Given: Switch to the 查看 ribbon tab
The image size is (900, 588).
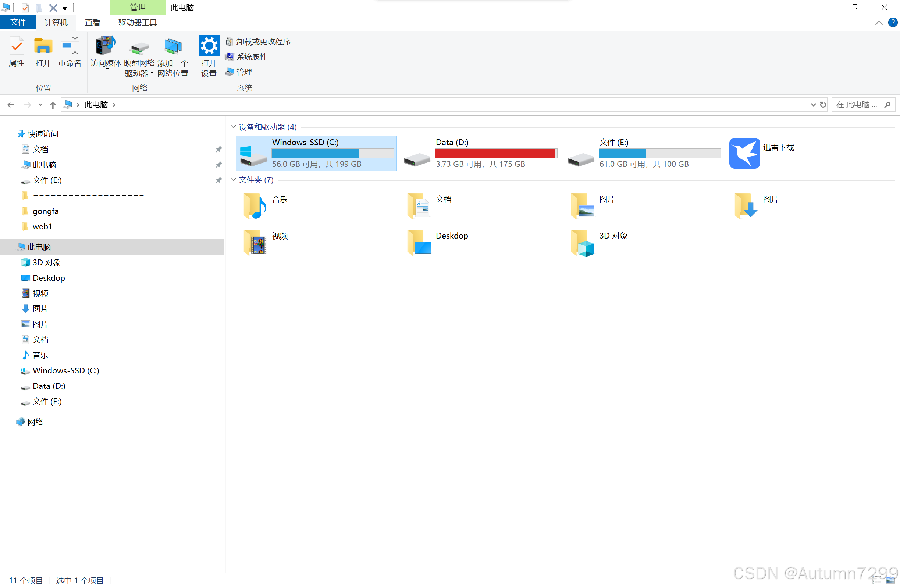Looking at the screenshot, I should 92,22.
